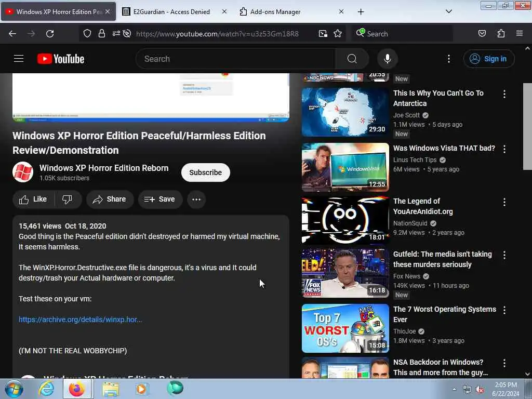Open a new browser tab
The height and width of the screenshot is (399, 532).
click(361, 12)
